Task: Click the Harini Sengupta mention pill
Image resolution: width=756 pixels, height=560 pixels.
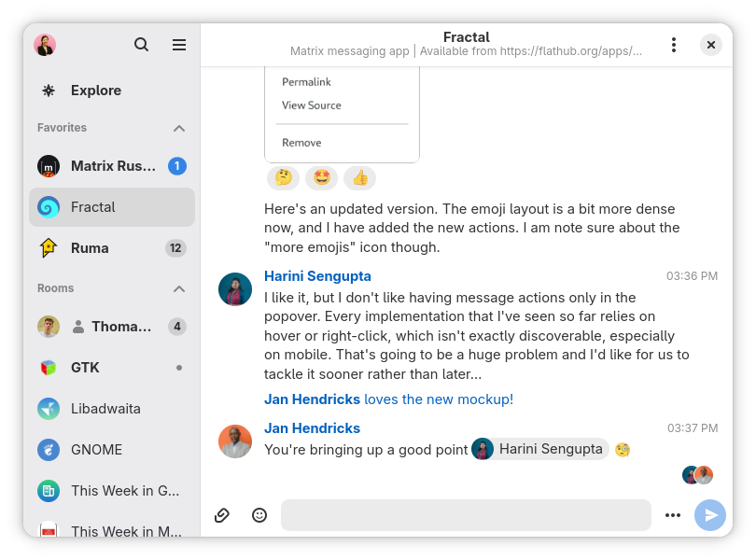Action: click(539, 449)
